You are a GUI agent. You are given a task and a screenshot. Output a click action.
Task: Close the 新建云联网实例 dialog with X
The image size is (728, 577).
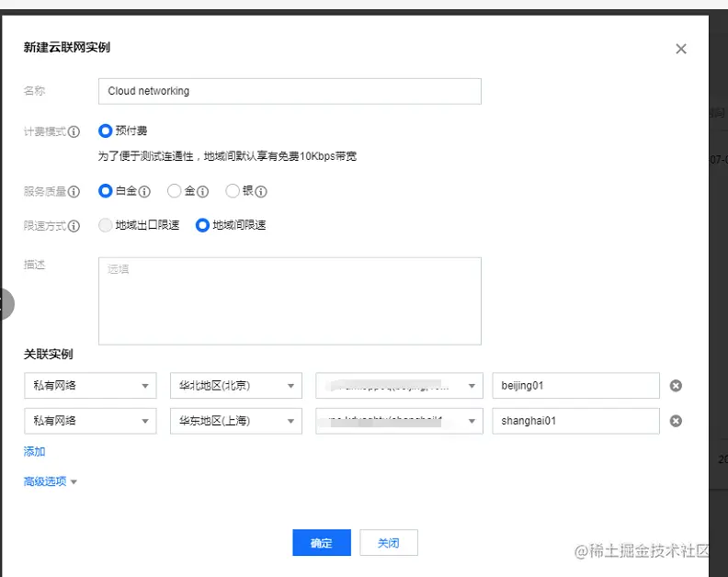pyautogui.click(x=680, y=49)
